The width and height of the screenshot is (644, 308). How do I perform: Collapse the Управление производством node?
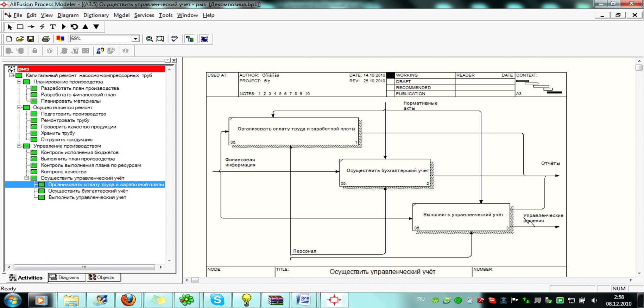(19, 146)
